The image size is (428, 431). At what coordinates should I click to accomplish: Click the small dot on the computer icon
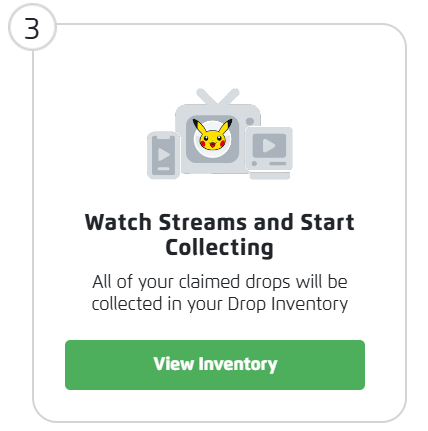254,163
